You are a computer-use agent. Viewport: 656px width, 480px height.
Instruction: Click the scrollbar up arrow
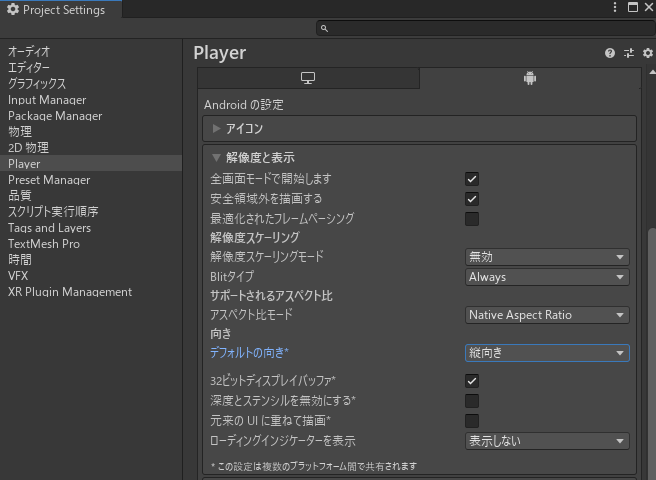(x=652, y=72)
